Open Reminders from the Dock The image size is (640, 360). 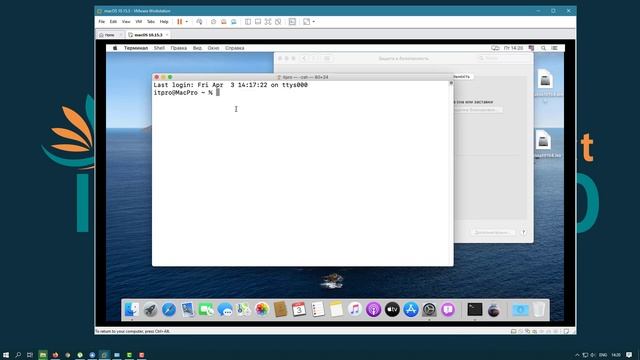pos(318,310)
